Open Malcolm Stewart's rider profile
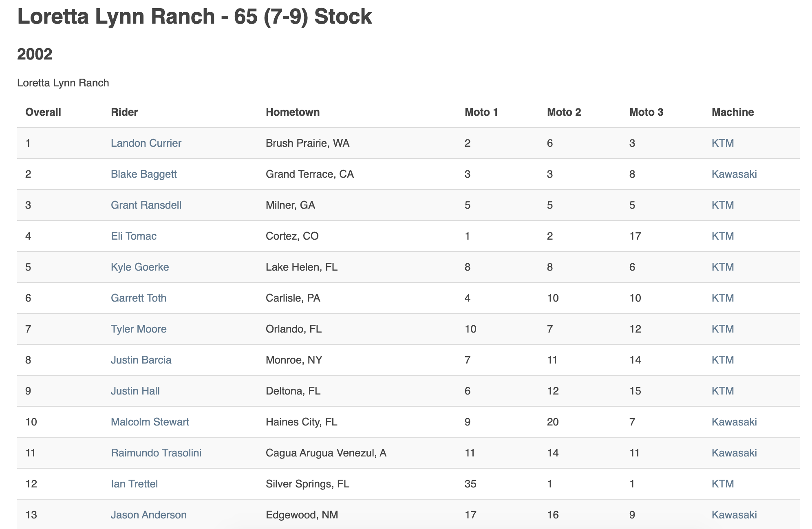812x529 pixels. coord(150,422)
